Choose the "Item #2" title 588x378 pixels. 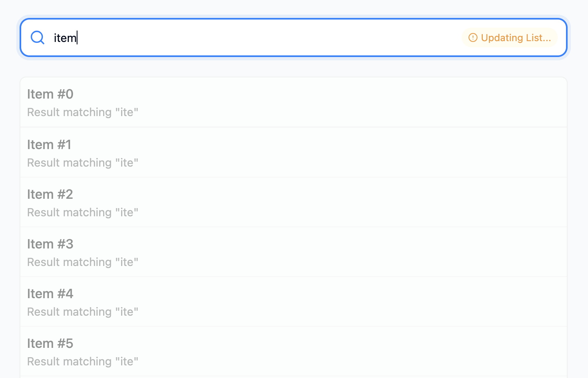click(x=50, y=194)
